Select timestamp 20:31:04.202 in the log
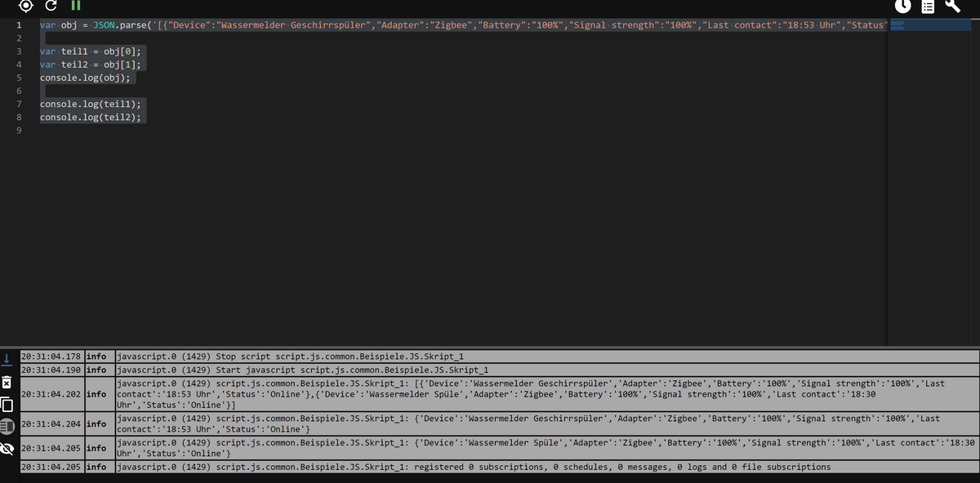 click(51, 394)
